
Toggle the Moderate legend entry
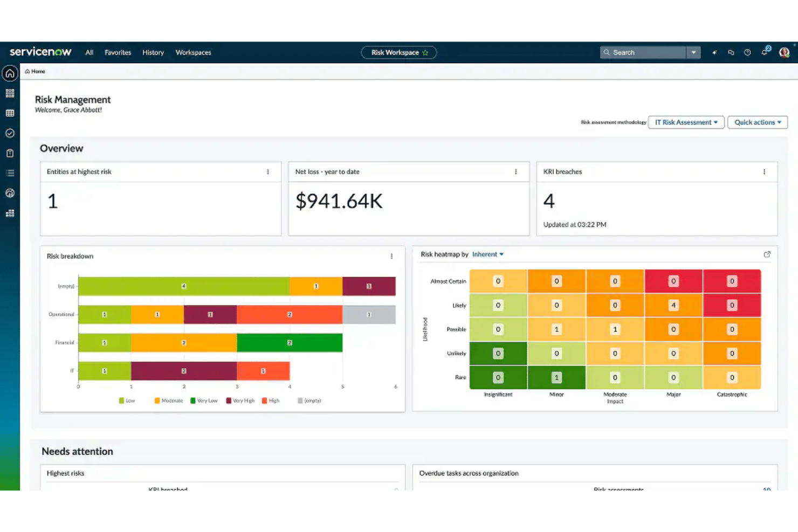tap(169, 401)
